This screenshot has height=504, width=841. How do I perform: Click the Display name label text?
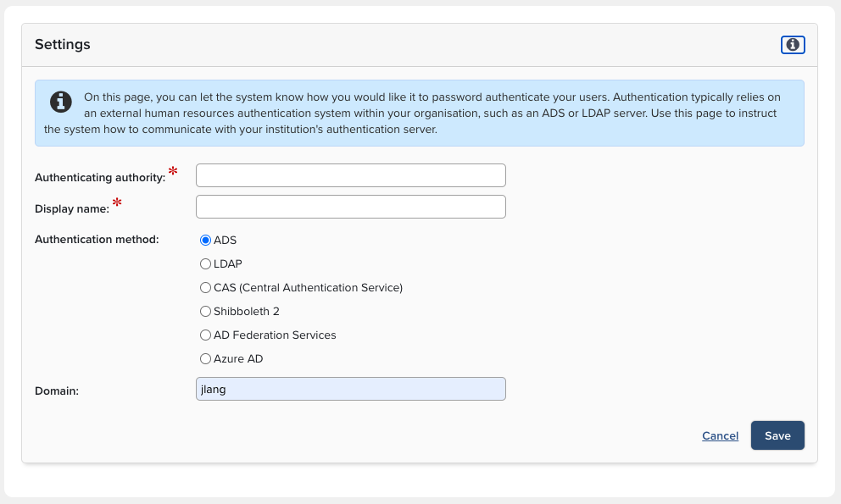[x=72, y=209]
